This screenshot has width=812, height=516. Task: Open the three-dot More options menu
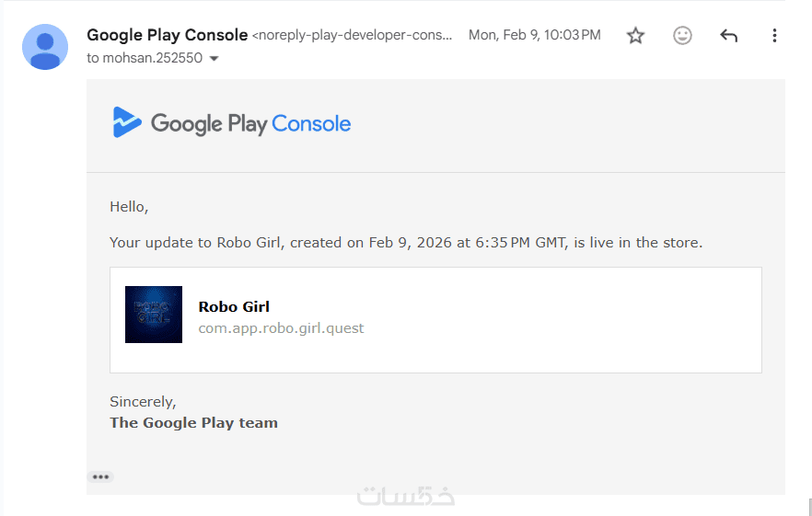pos(774,36)
